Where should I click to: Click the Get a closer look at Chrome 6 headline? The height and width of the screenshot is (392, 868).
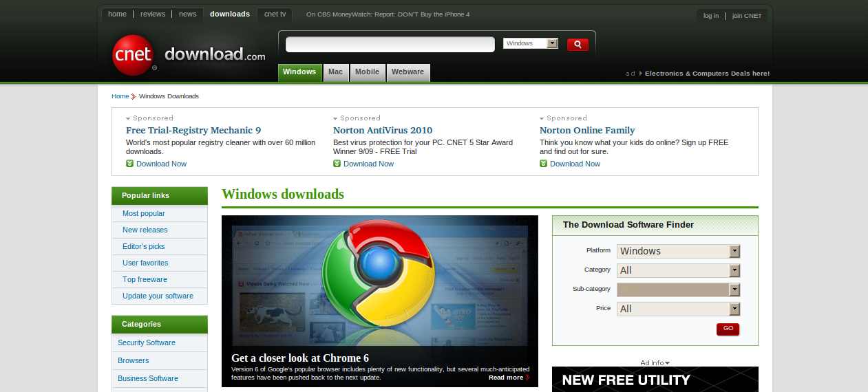300,358
